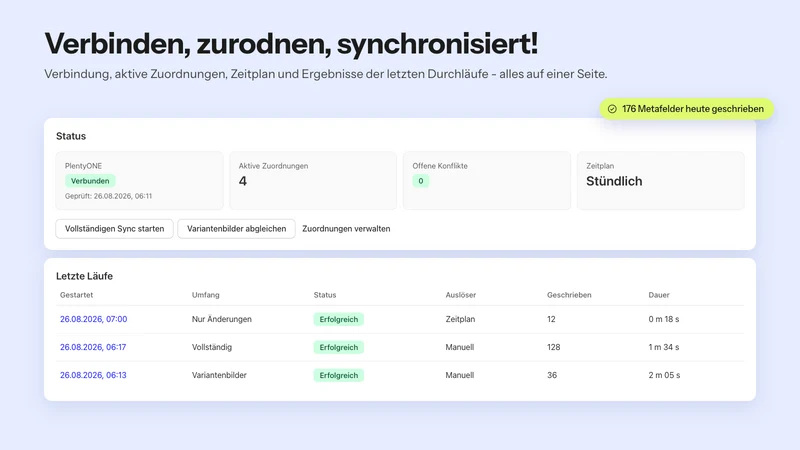Click Erfolgreich badge in the 06:13 row
This screenshot has width=800, height=450.
338,376
